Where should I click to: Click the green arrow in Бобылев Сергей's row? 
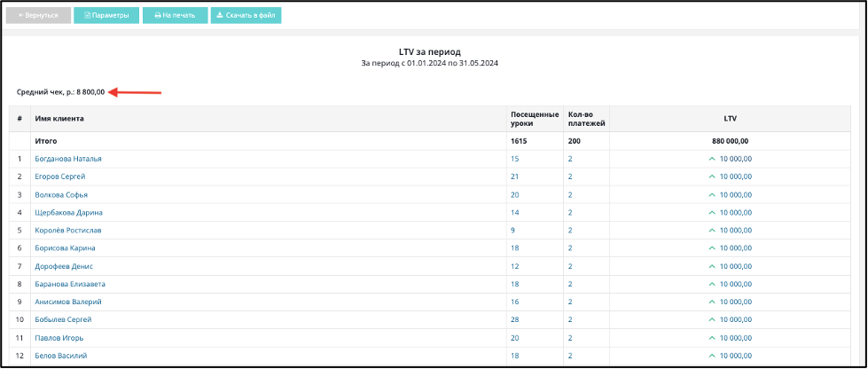[x=713, y=319]
